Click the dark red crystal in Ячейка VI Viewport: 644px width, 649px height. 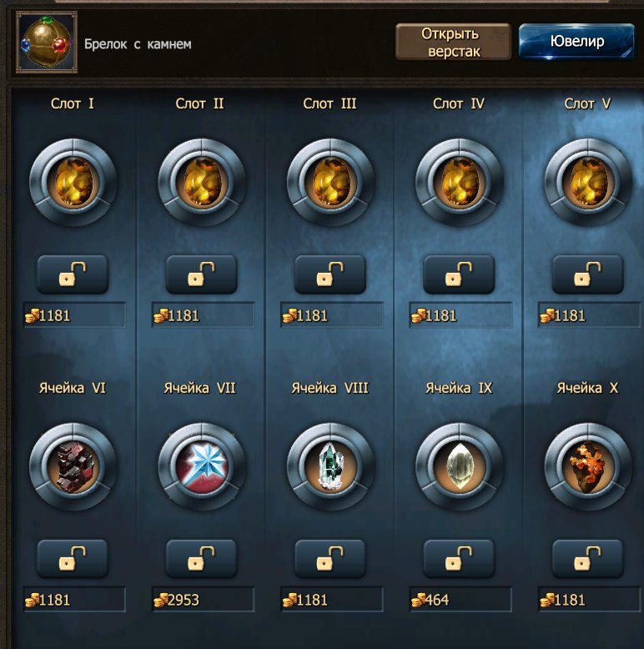point(73,466)
